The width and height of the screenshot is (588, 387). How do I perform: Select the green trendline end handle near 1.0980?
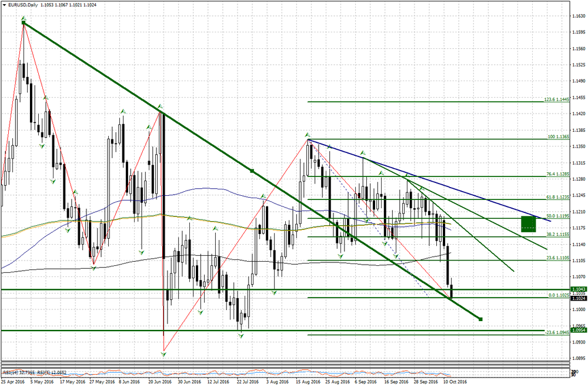pyautogui.click(x=481, y=319)
